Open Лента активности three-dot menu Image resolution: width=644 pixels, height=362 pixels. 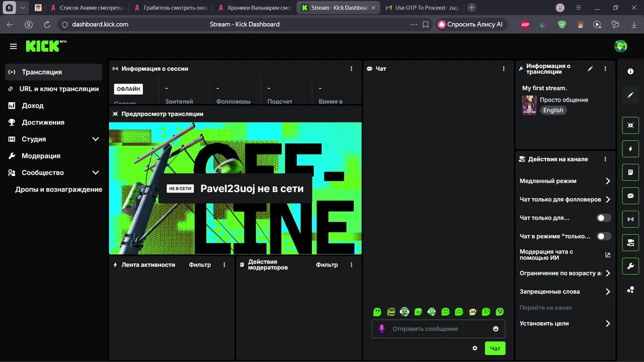click(224, 265)
